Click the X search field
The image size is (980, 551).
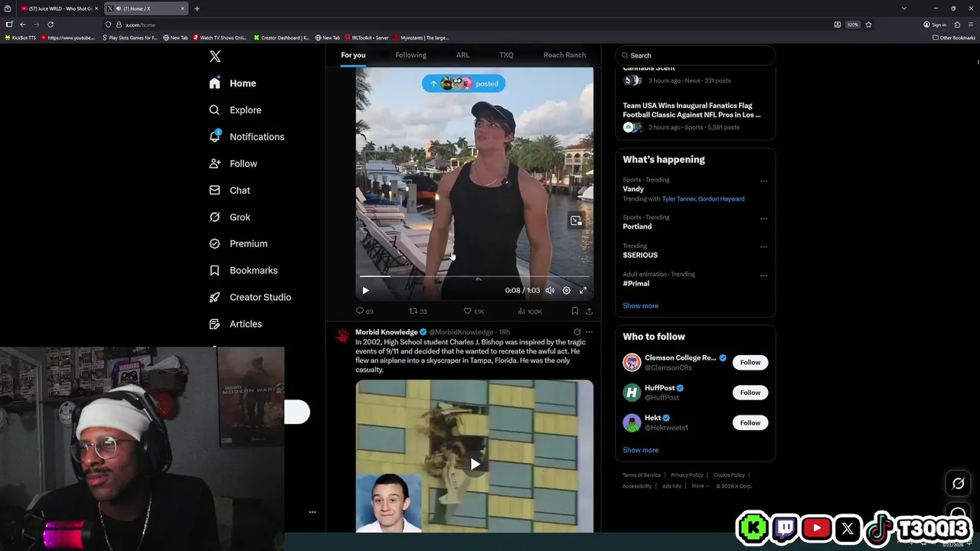695,55
